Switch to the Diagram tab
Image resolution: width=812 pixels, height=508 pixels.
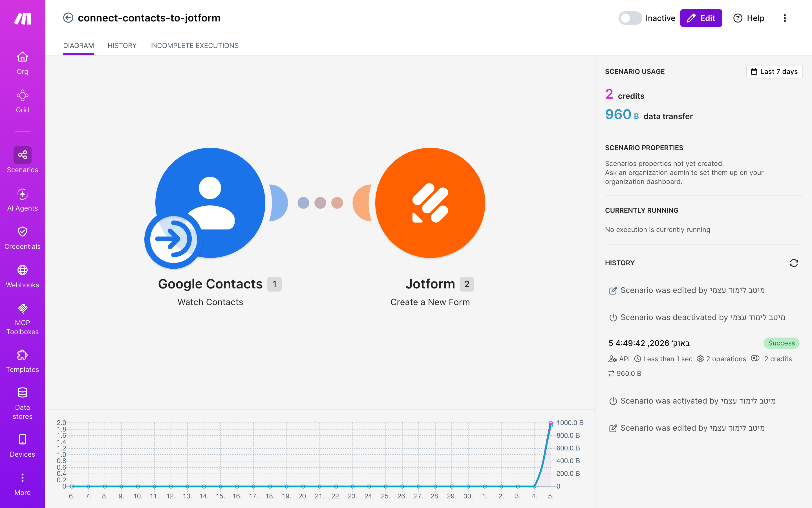coord(78,46)
